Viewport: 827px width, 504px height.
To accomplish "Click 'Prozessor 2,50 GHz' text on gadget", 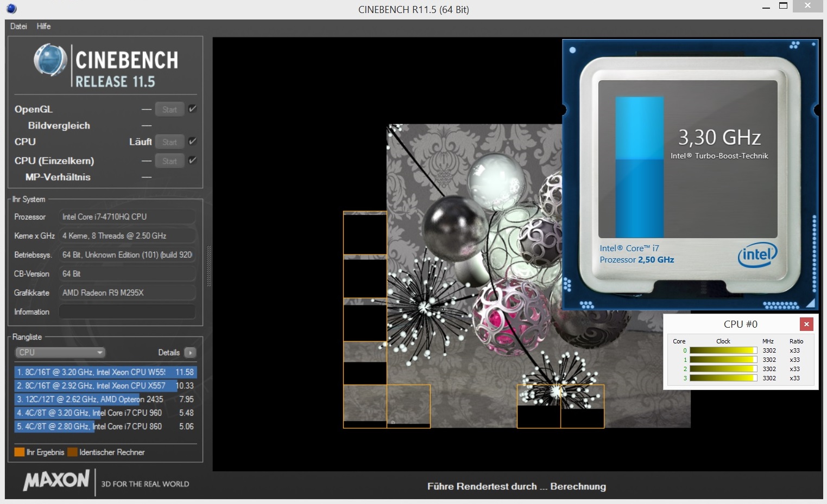I will pos(637,260).
